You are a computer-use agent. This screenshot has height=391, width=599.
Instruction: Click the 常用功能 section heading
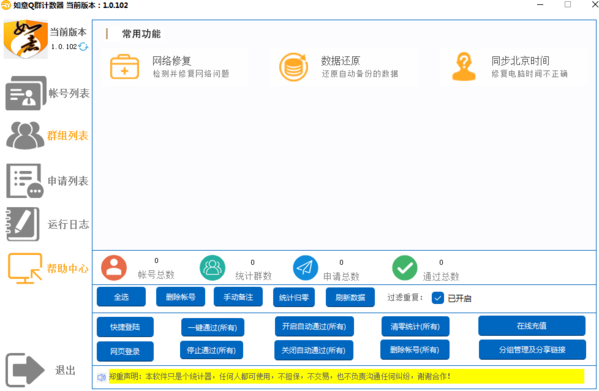click(x=141, y=34)
